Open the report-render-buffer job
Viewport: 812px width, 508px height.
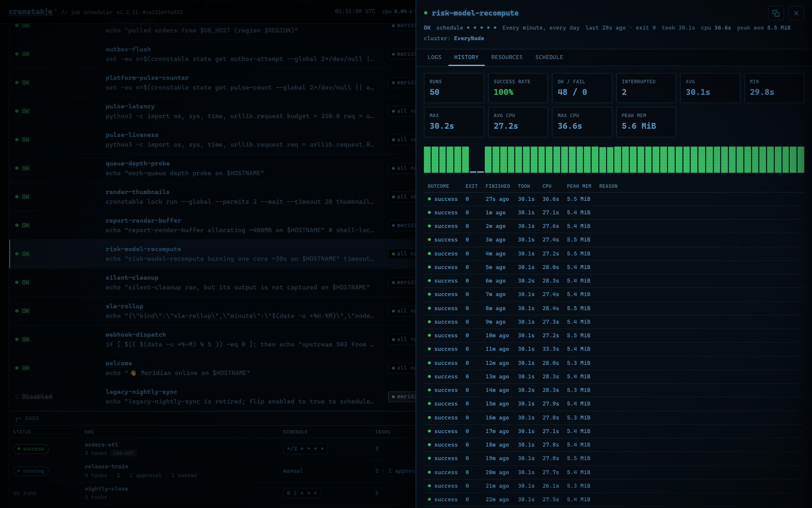(212, 225)
